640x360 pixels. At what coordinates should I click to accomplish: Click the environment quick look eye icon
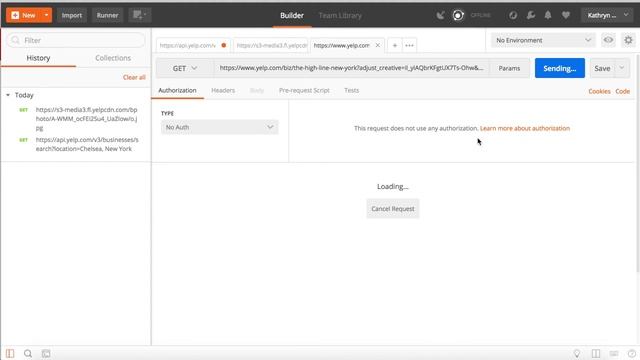608,40
